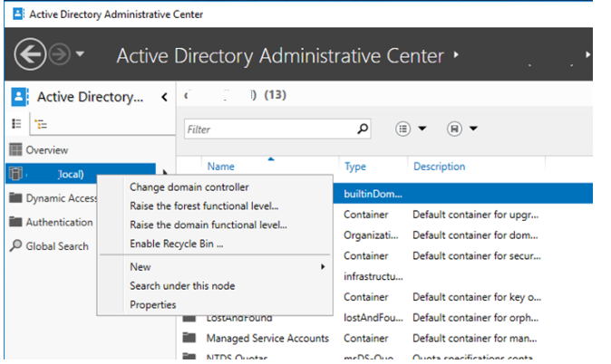Choose Search under this node
611x364 pixels.
point(182,286)
